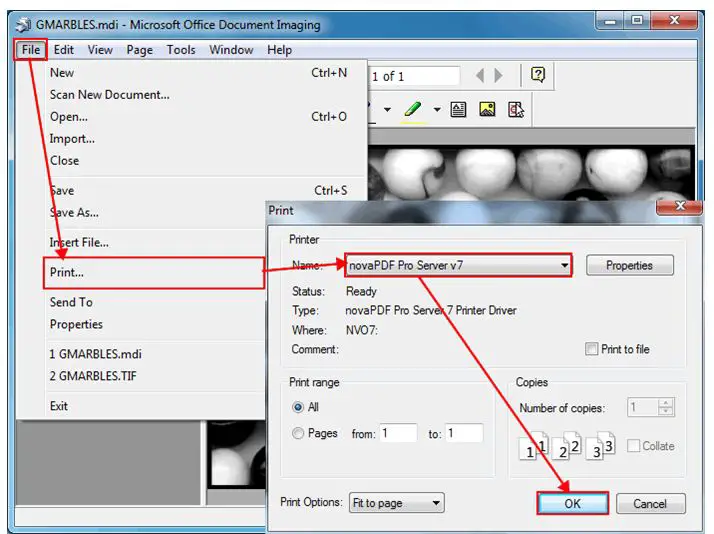Minimize the Document Imaging window
Image resolution: width=714 pixels, height=534 pixels.
click(610, 21)
